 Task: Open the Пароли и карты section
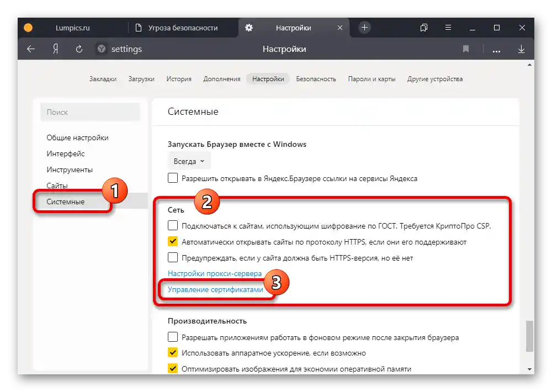[x=371, y=79]
